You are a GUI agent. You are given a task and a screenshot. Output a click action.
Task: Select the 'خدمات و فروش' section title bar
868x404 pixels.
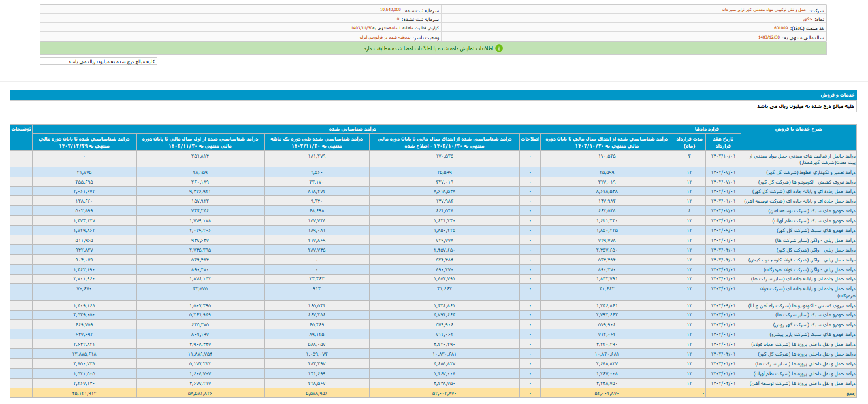coord(432,95)
